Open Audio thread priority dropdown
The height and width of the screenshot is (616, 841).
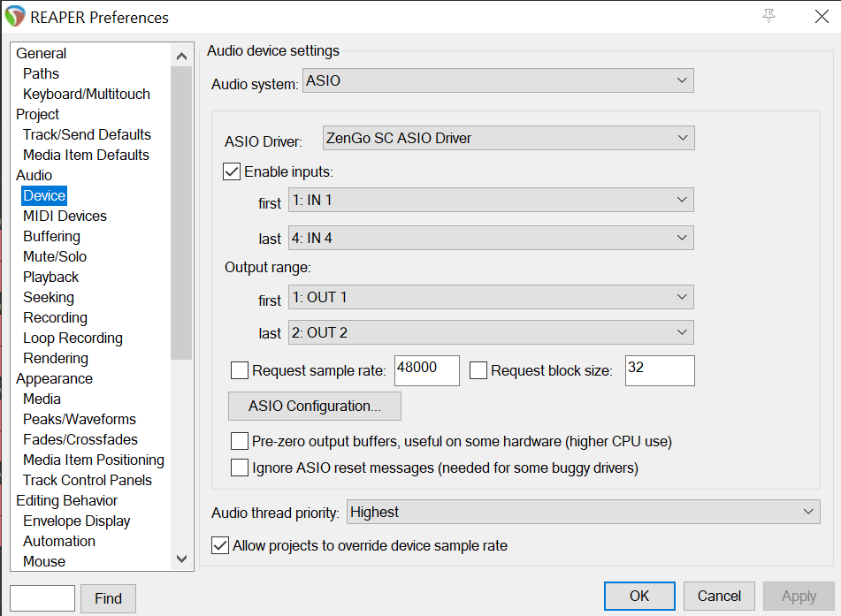[x=584, y=512]
